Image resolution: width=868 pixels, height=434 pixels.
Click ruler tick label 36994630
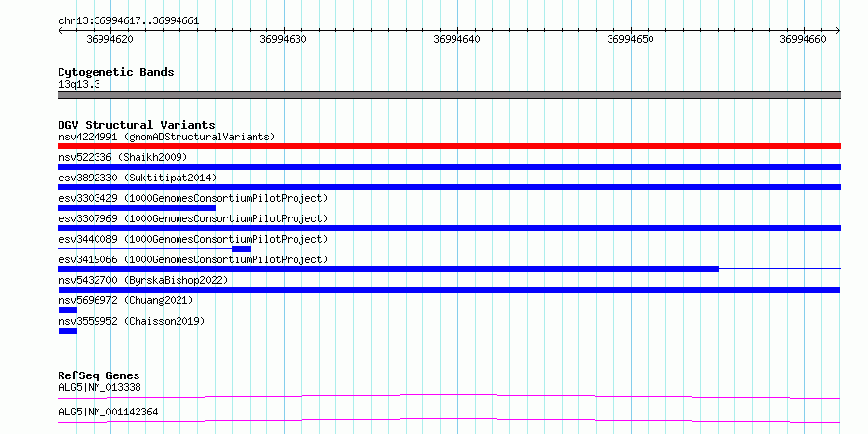click(x=283, y=39)
